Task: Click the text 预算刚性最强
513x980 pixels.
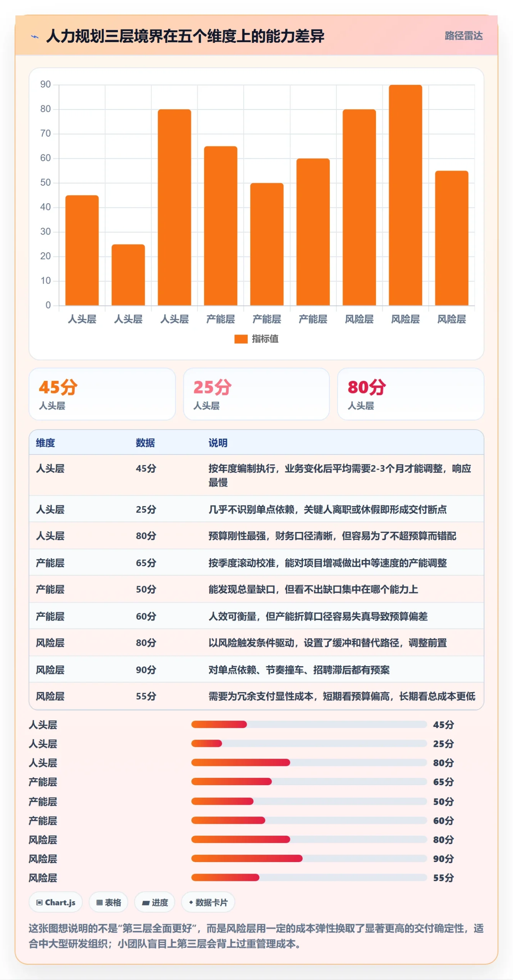Action: click(237, 536)
